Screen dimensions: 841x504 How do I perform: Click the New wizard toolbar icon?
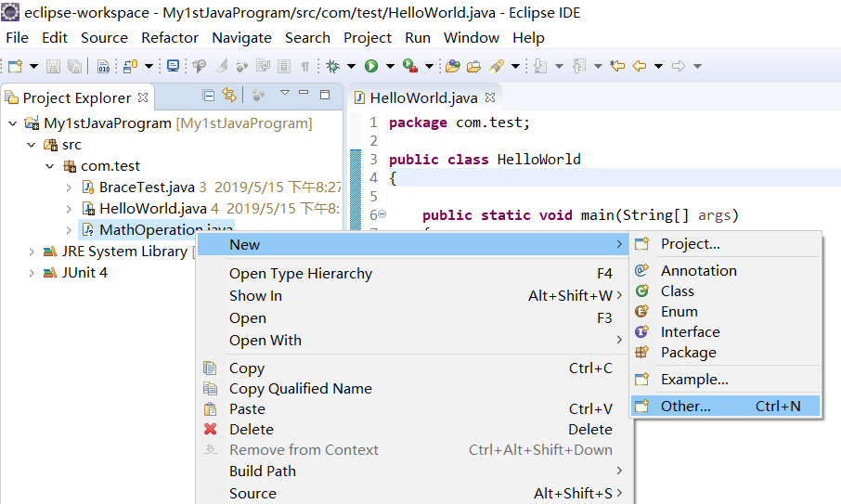[15, 66]
